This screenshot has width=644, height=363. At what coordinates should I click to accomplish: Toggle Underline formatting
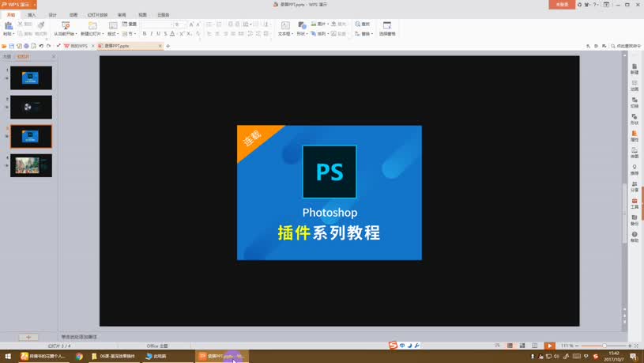(159, 34)
